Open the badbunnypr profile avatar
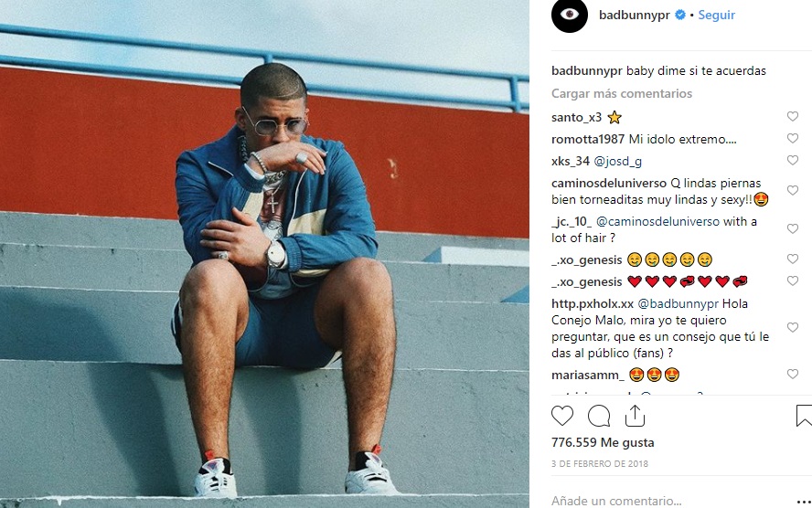This screenshot has width=812, height=508. point(569,16)
